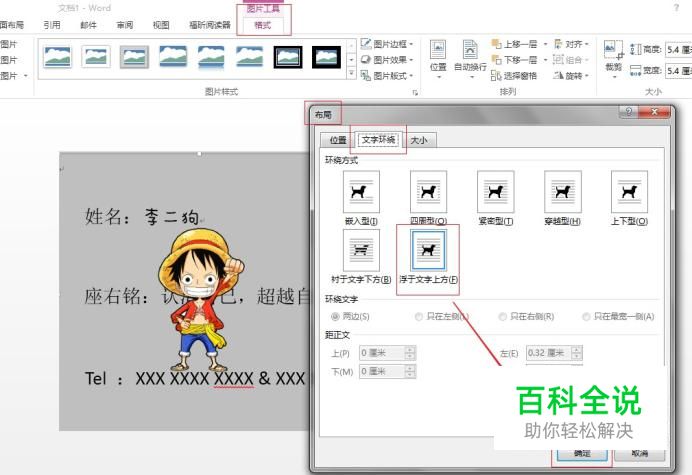Screen dimensions: 692x475
Task: Open the 图片边框 picture border menu
Action: [387, 44]
